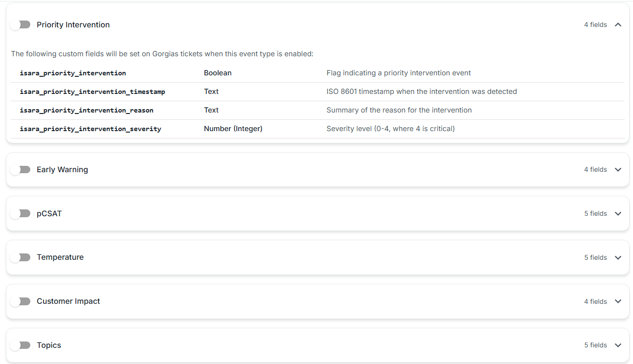
Task: Enable the Topics toggle switch
Action: [x=21, y=345]
